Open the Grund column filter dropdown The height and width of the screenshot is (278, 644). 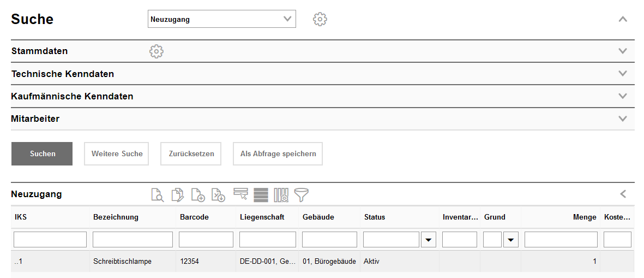[x=510, y=240]
